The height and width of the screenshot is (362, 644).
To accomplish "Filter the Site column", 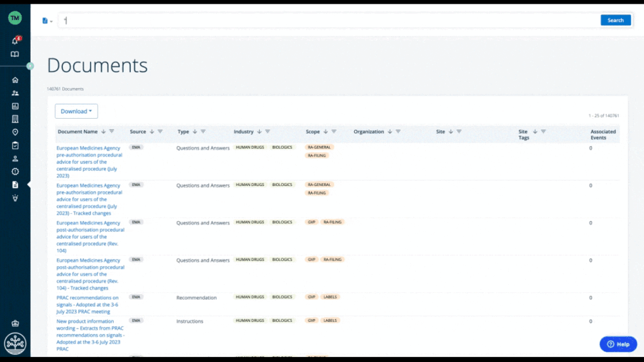I will coord(459,132).
